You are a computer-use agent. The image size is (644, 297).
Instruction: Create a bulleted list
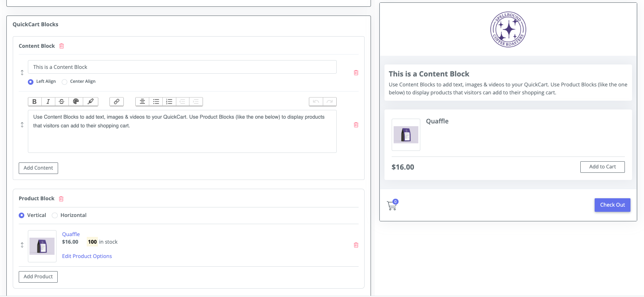[156, 102]
